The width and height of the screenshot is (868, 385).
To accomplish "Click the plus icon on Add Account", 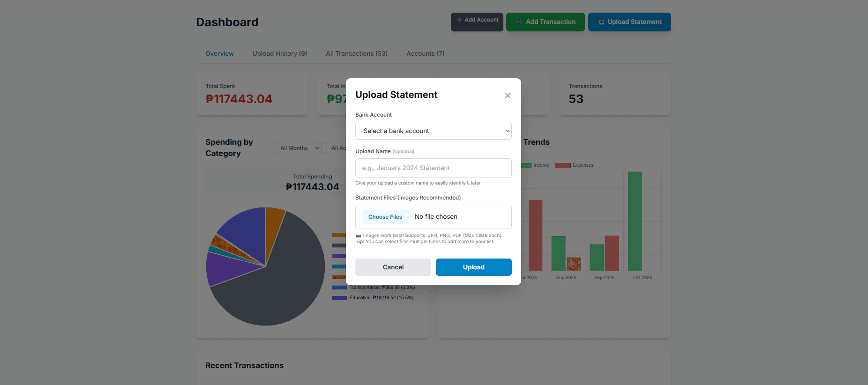I will 459,20.
